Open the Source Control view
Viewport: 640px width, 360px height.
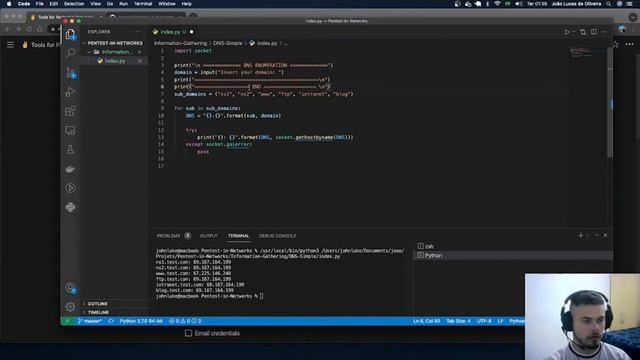tap(70, 73)
